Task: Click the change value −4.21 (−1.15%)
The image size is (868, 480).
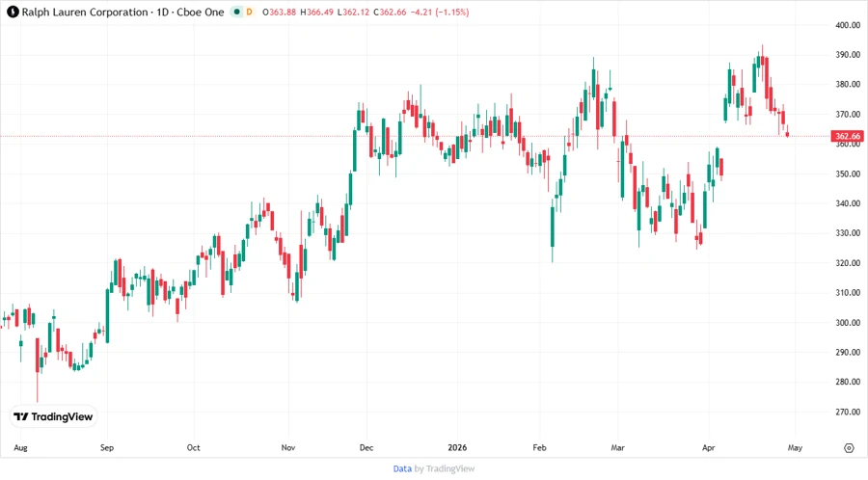Action: (440, 13)
